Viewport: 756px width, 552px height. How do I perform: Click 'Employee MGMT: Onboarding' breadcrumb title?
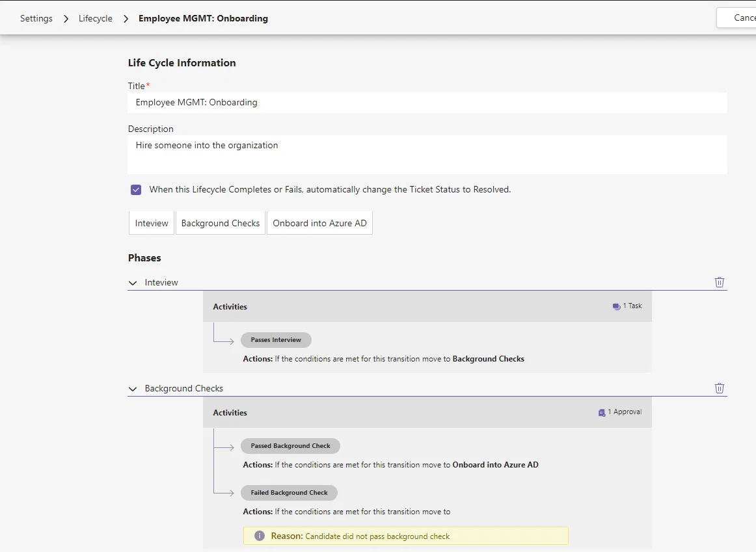(203, 18)
